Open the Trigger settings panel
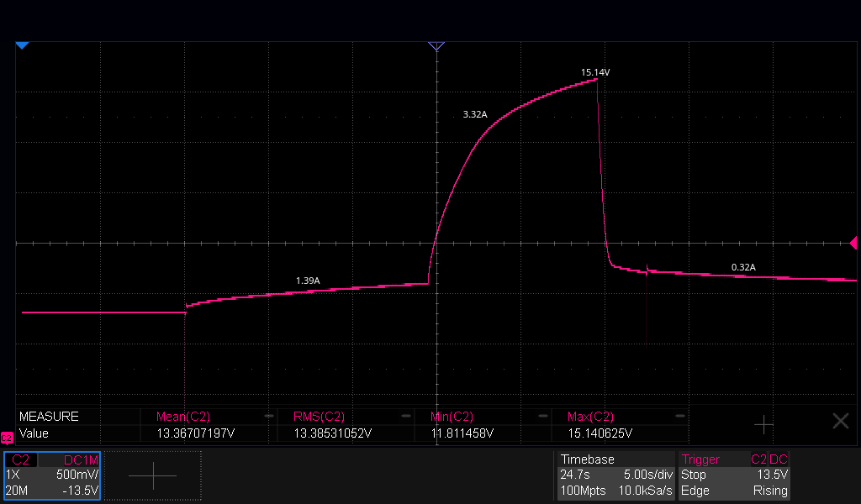Image resolution: width=861 pixels, height=504 pixels. click(734, 475)
